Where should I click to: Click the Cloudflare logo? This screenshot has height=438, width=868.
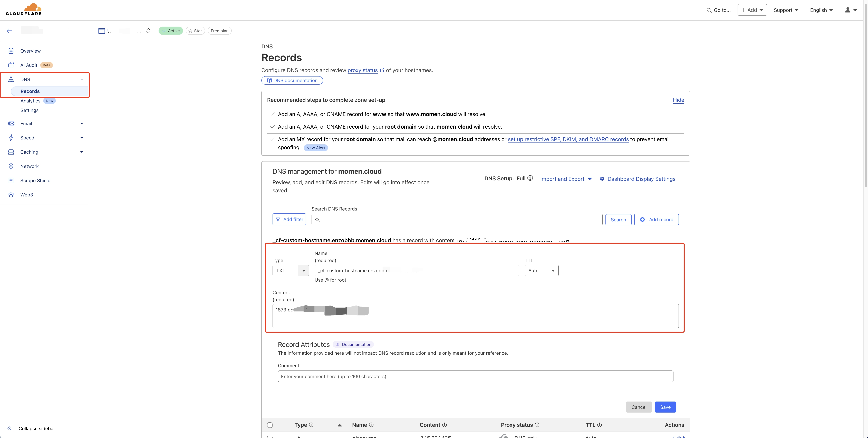pos(24,9)
